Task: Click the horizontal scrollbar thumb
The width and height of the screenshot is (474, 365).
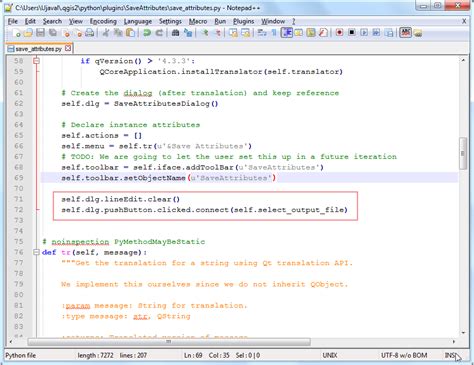Action: 169,342
